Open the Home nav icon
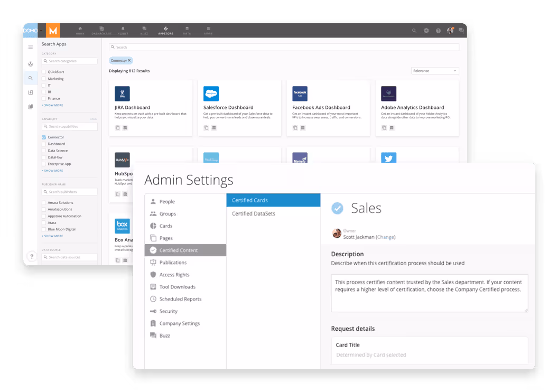This screenshot has width=558, height=392. click(x=80, y=31)
